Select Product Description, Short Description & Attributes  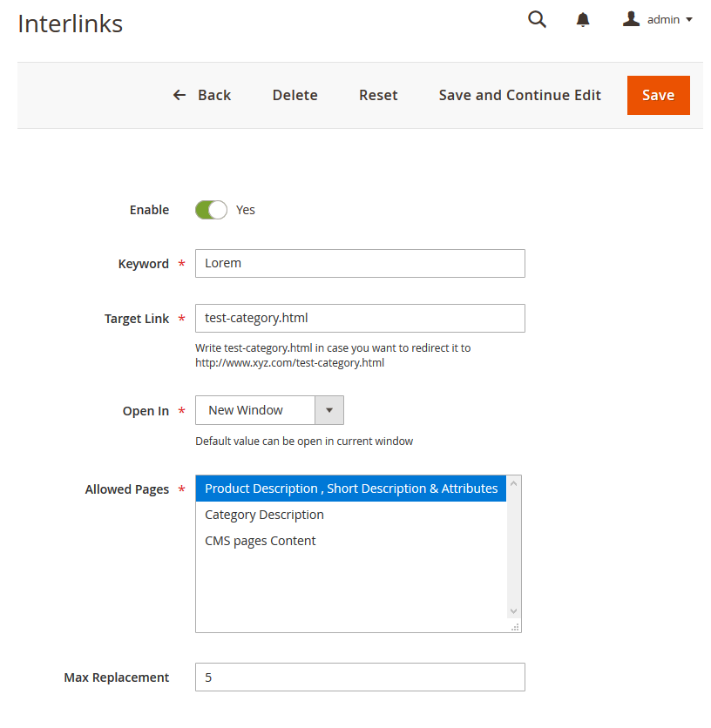tap(351, 489)
